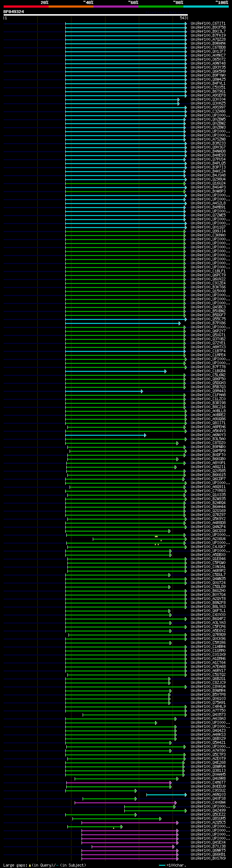Select label UniRef100_A7SZN8
The width and height of the screenshot is (232, 868).
[x=208, y=139]
